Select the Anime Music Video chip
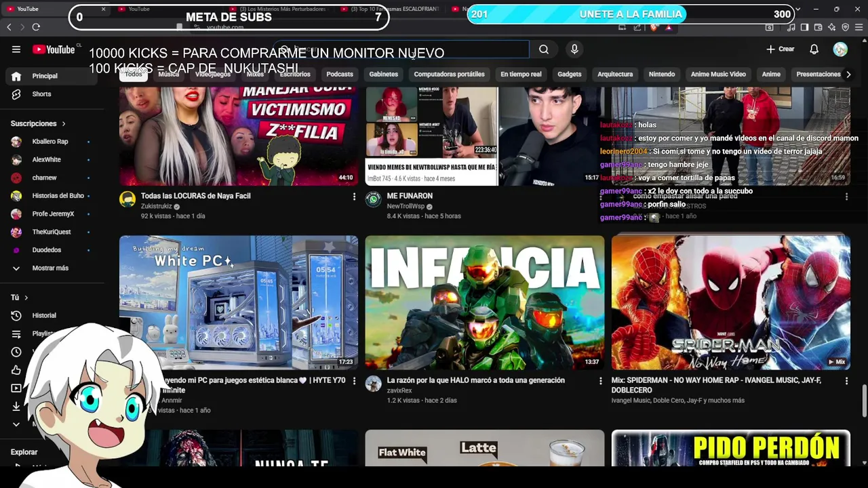868x488 pixels. point(718,75)
